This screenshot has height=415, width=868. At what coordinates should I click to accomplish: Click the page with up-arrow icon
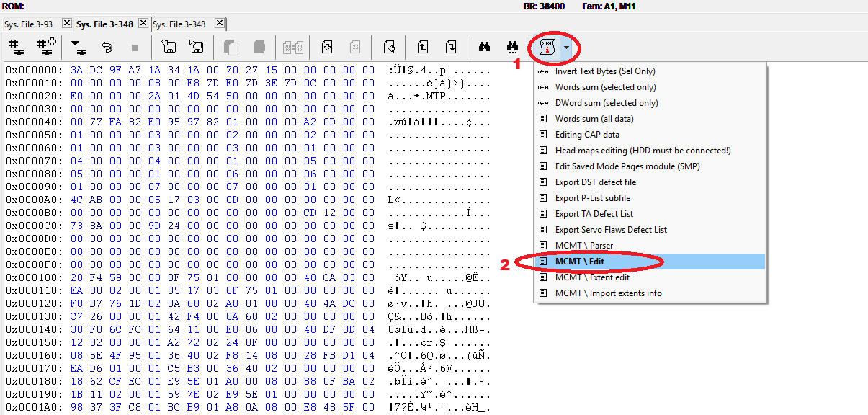click(x=423, y=48)
